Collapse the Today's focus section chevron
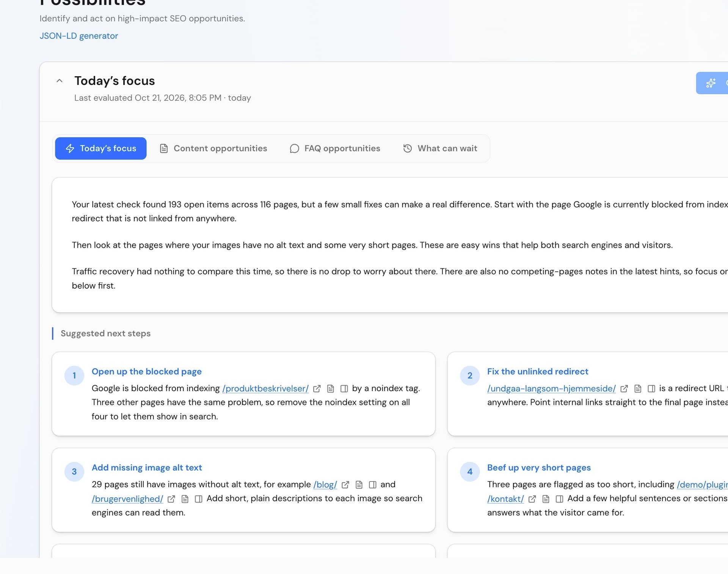Screen dimensions: 728x574 point(60,81)
